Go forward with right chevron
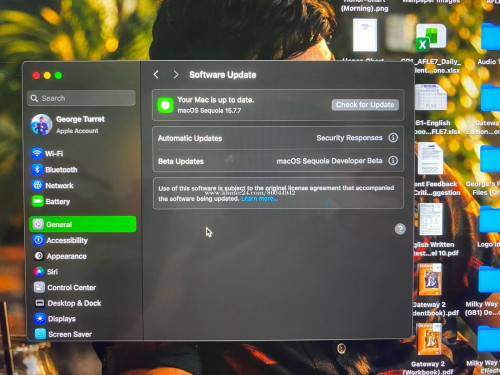This screenshot has width=500, height=375. point(176,75)
